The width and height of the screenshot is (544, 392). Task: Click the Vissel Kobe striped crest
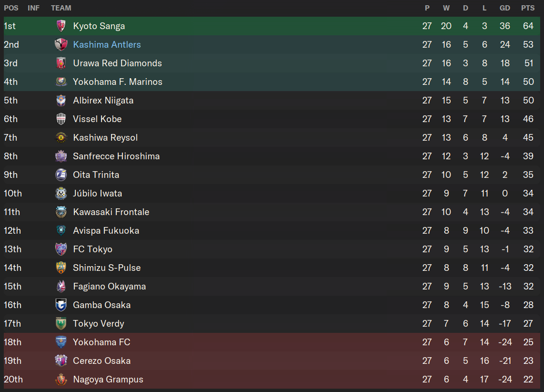click(61, 119)
